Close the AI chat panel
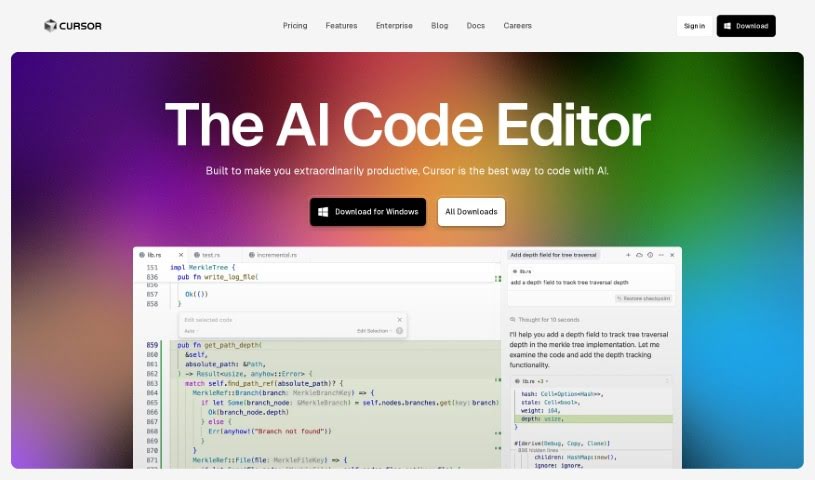 tap(672, 256)
